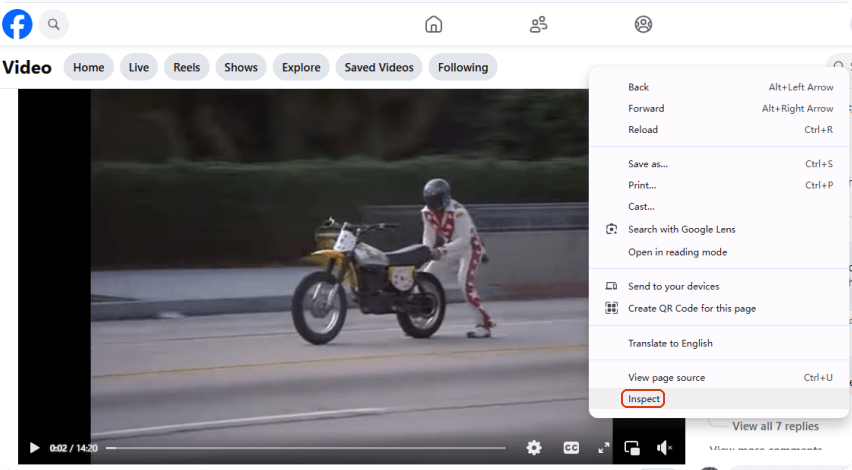This screenshot has height=470, width=852.
Task: Open the Live video tab
Action: pyautogui.click(x=139, y=68)
